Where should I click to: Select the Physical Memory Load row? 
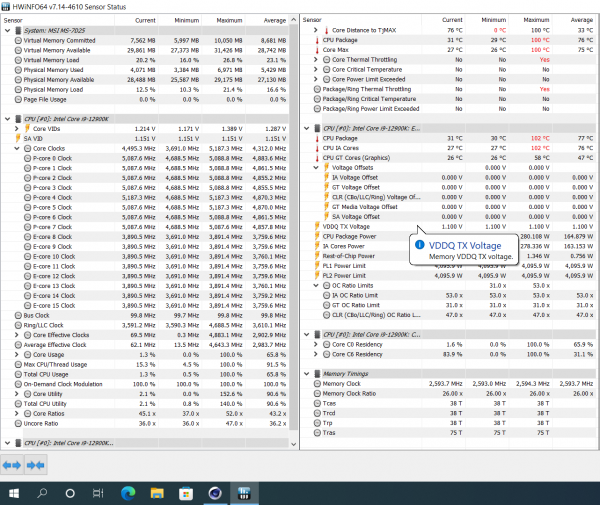click(x=145, y=90)
